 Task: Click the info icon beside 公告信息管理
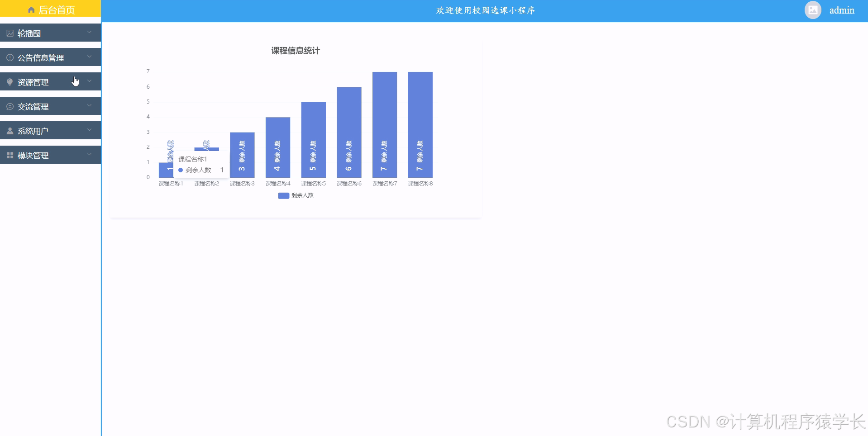[10, 58]
